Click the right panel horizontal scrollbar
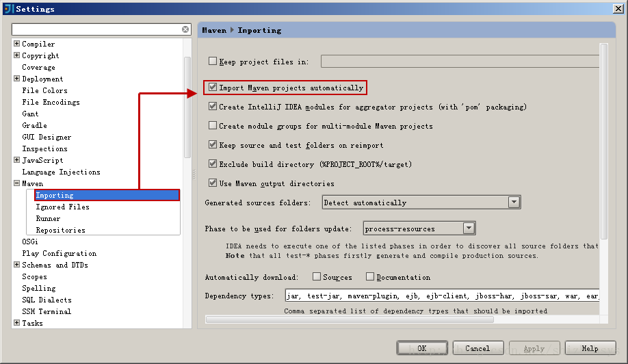This screenshot has width=628, height=364. click(350, 319)
